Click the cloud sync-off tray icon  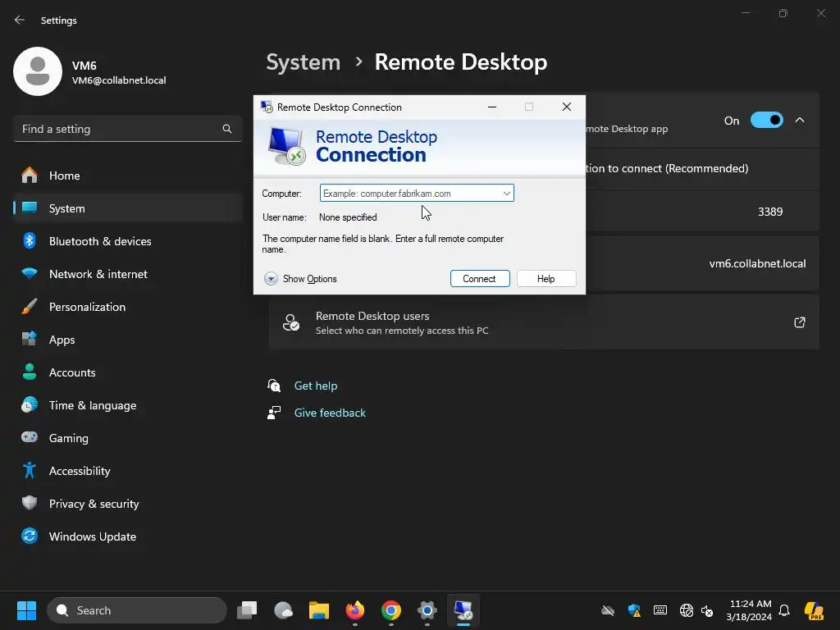tap(608, 610)
